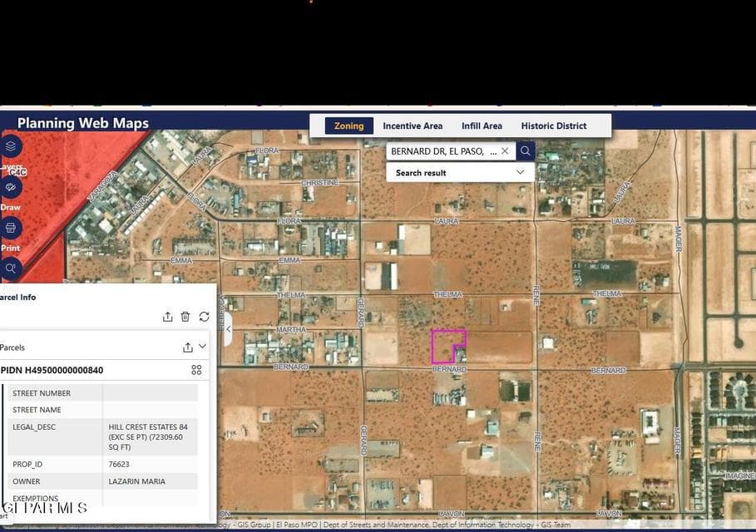Clear the search box with the X

click(x=505, y=151)
